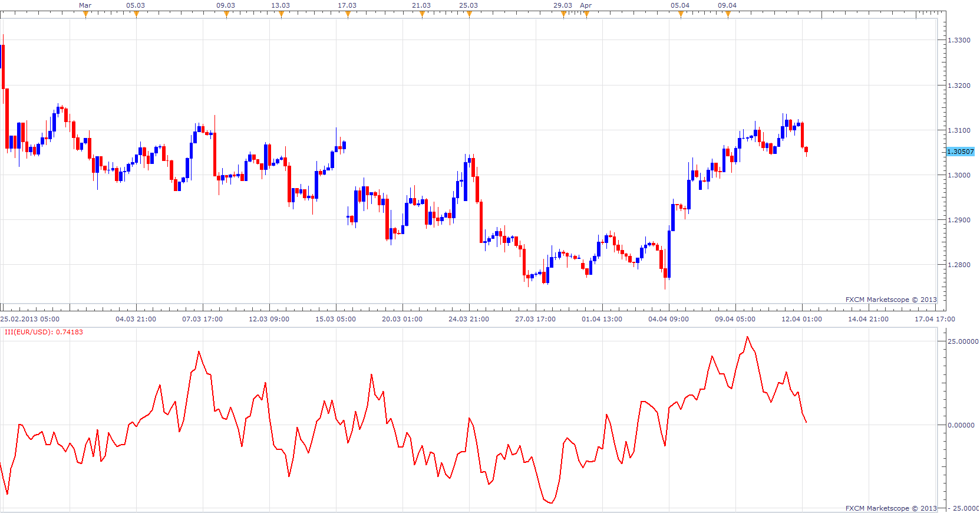Click the 09.03 orange triangle marker
The width and height of the screenshot is (980, 513).
click(x=226, y=15)
